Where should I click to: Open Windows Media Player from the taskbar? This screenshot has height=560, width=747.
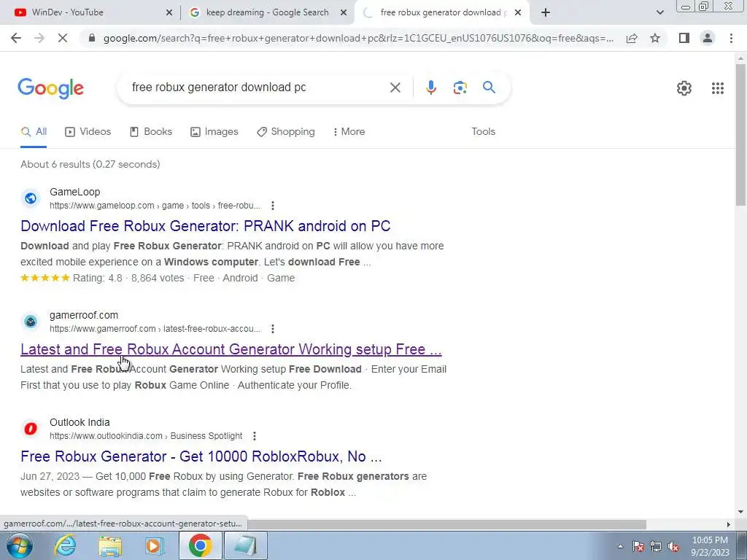pyautogui.click(x=155, y=545)
